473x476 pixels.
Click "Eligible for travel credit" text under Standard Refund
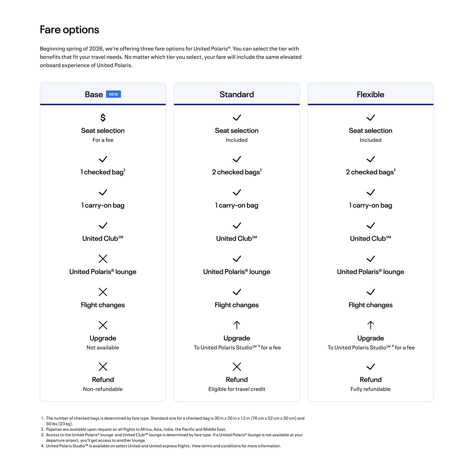(x=236, y=389)
